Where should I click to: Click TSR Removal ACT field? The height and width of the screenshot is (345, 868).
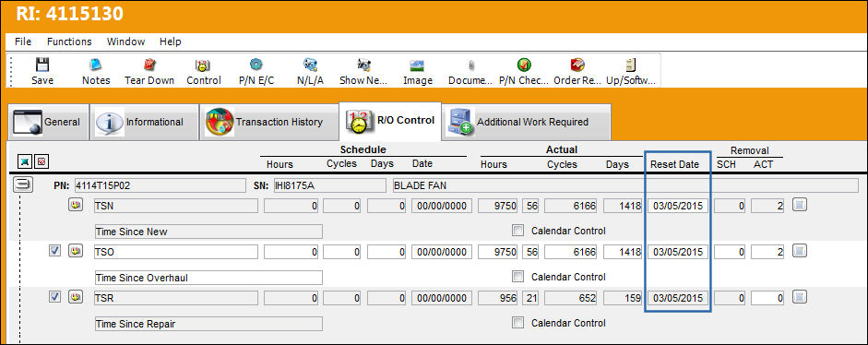(767, 298)
